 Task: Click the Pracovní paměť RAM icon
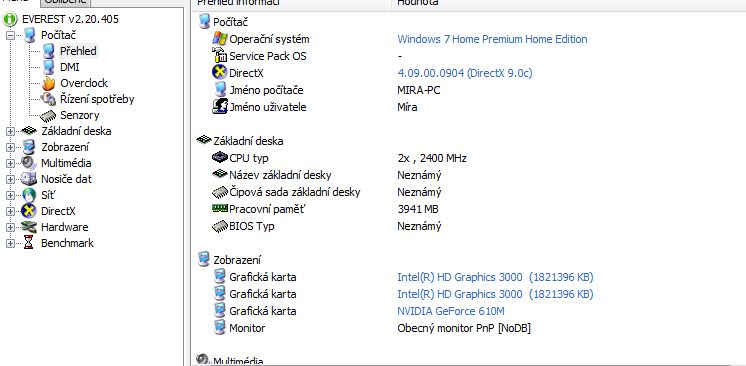tap(219, 208)
